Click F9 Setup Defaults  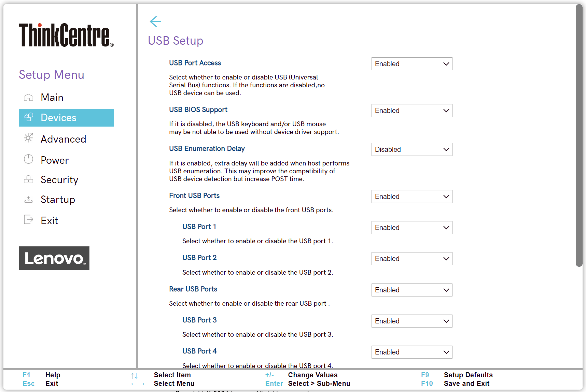[x=457, y=375]
